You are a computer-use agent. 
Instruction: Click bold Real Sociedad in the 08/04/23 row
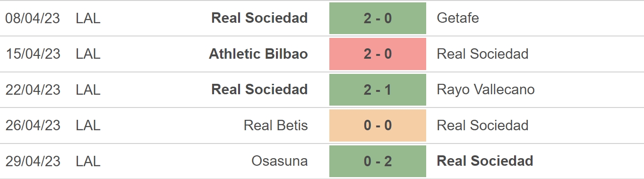259,18
